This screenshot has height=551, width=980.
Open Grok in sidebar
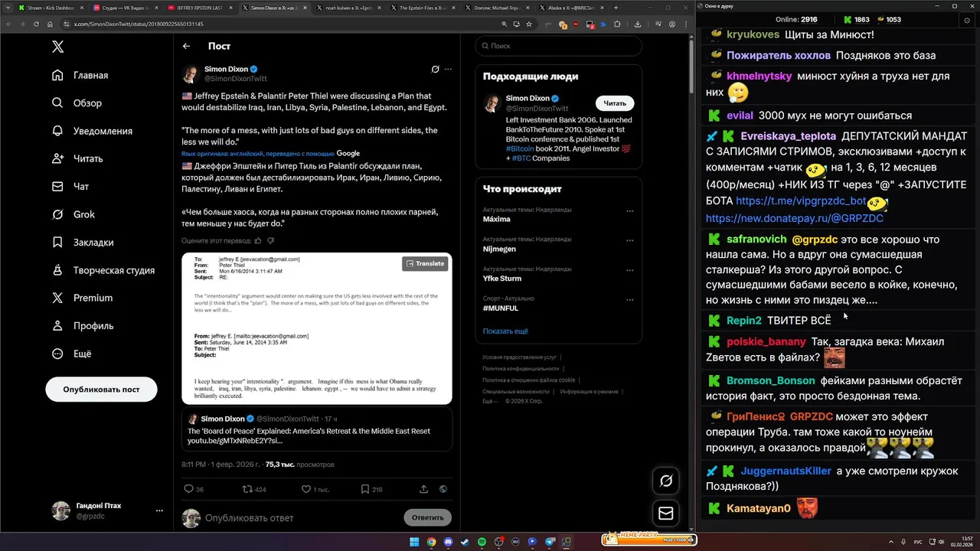pos(73,214)
